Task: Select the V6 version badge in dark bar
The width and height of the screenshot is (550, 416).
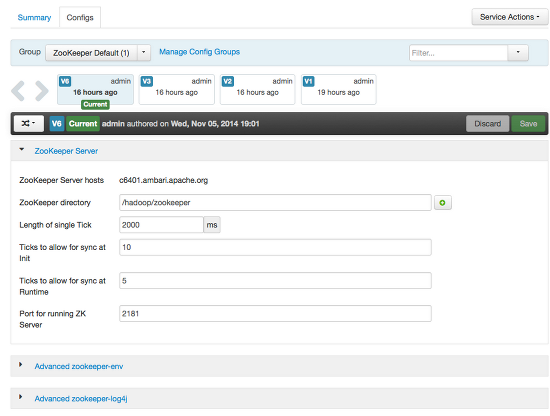Action: [56, 123]
